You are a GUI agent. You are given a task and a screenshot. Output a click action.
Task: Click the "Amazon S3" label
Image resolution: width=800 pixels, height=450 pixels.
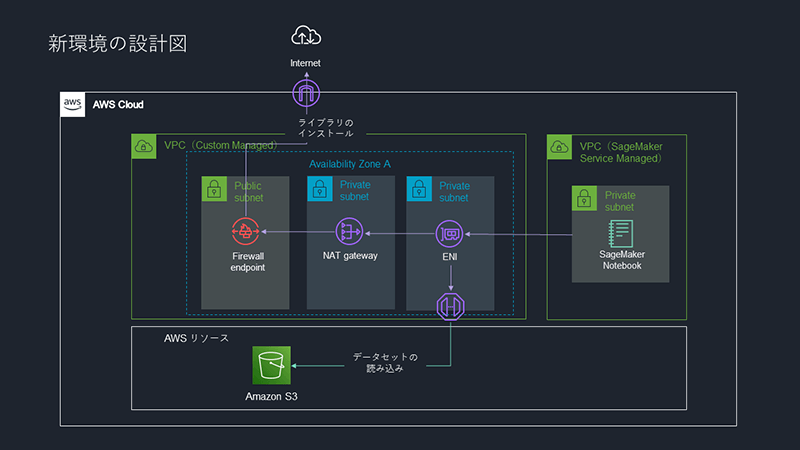point(271,396)
